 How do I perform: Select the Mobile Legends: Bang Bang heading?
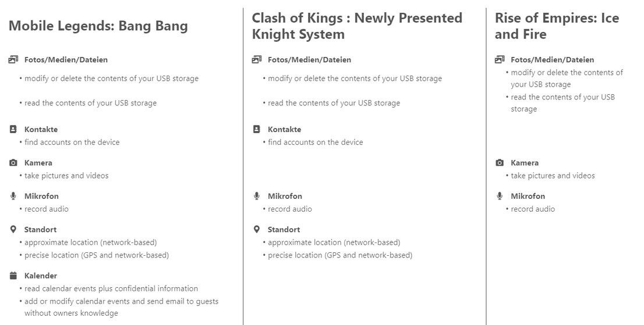click(98, 26)
